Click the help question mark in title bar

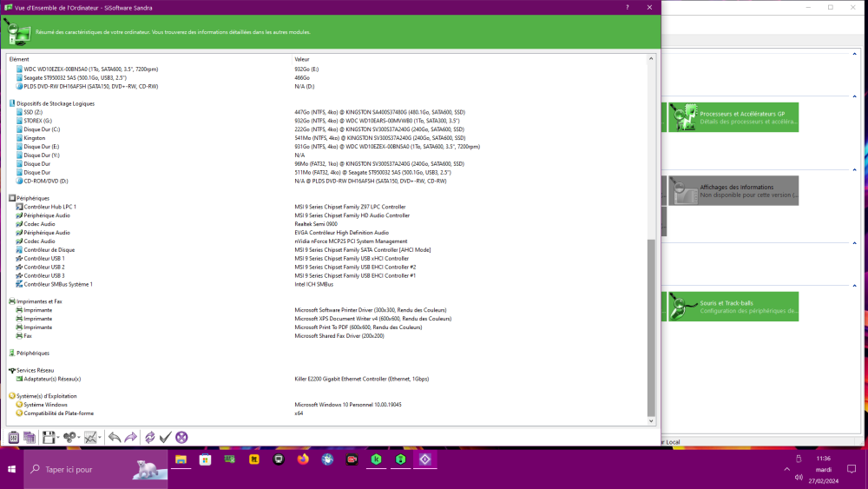(628, 7)
